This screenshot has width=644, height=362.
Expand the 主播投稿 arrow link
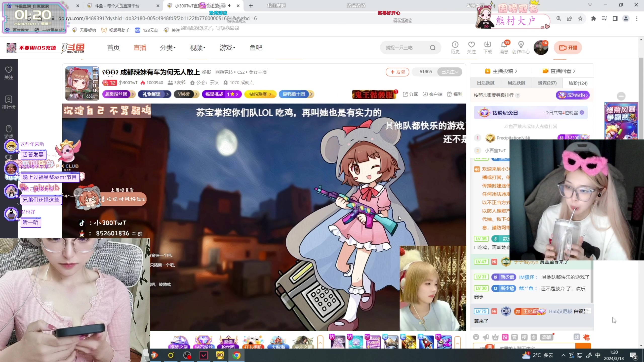click(x=501, y=71)
